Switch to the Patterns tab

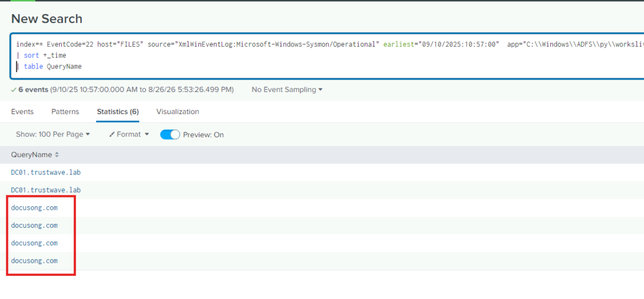(x=65, y=112)
